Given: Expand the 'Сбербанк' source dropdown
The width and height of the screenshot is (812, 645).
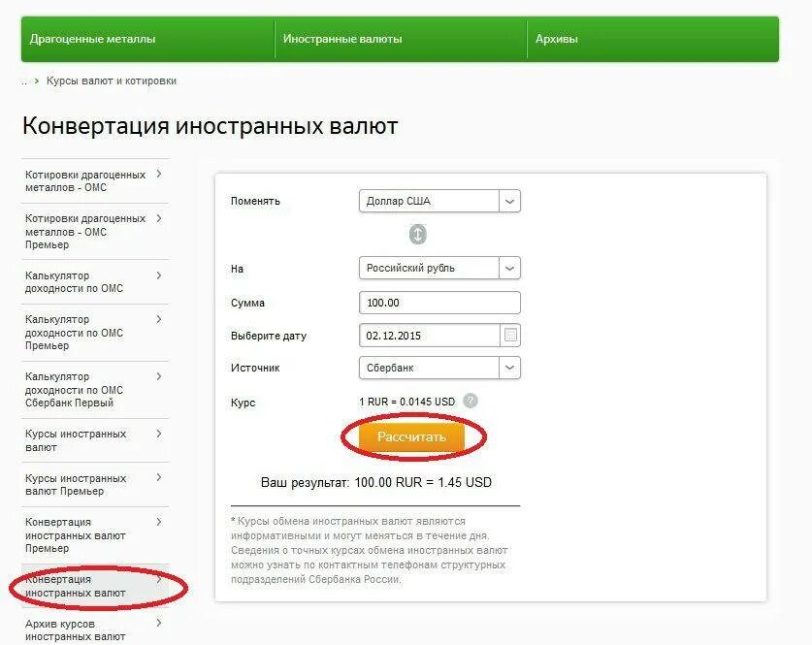Looking at the screenshot, I should (x=439, y=368).
